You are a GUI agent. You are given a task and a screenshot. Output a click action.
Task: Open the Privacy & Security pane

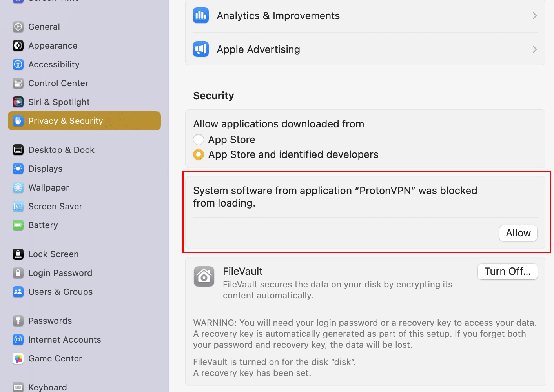[x=84, y=121]
